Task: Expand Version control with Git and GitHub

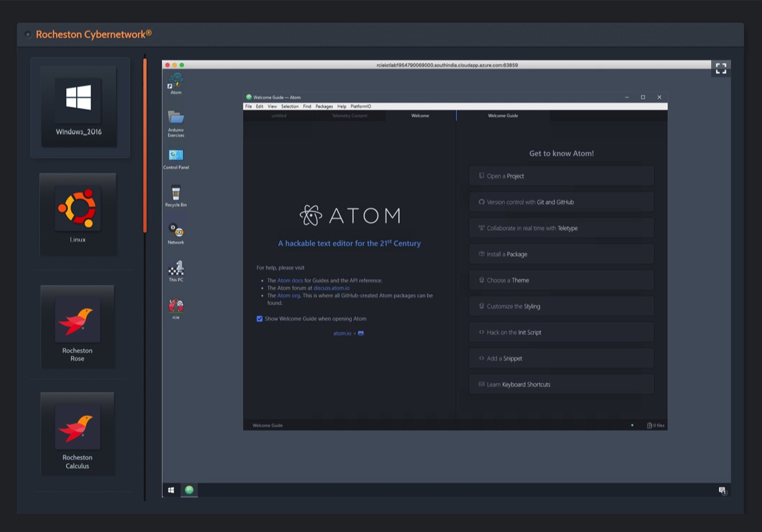Action: (x=561, y=202)
